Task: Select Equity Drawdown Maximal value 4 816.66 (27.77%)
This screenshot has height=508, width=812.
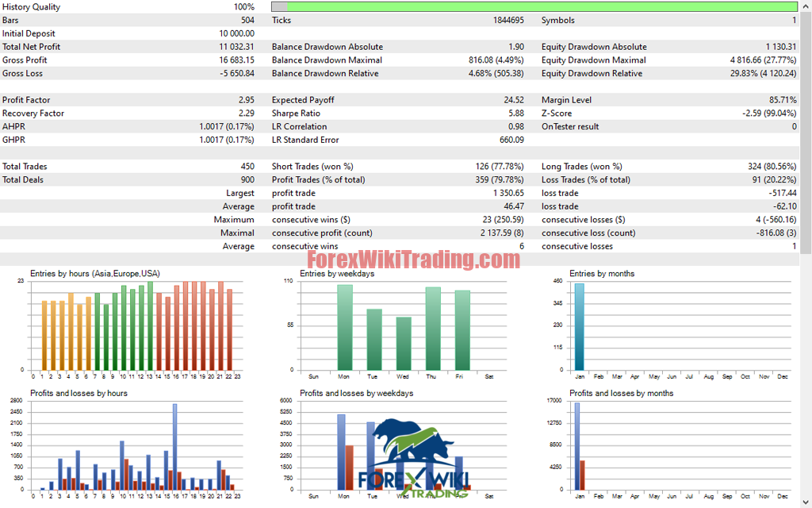Action: pyautogui.click(x=764, y=60)
